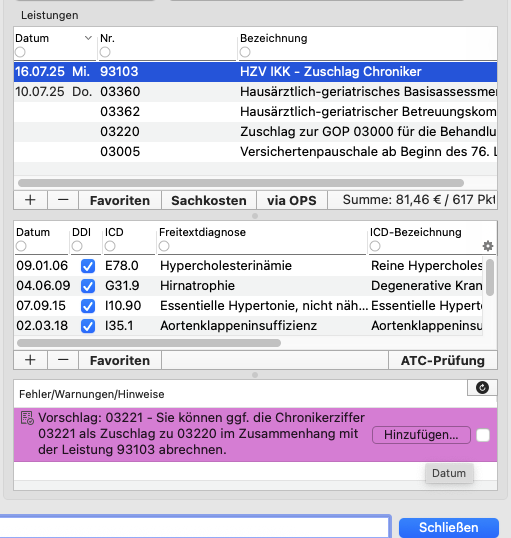Open Leistungen Favoriten list
The height and width of the screenshot is (538, 511).
tap(120, 200)
